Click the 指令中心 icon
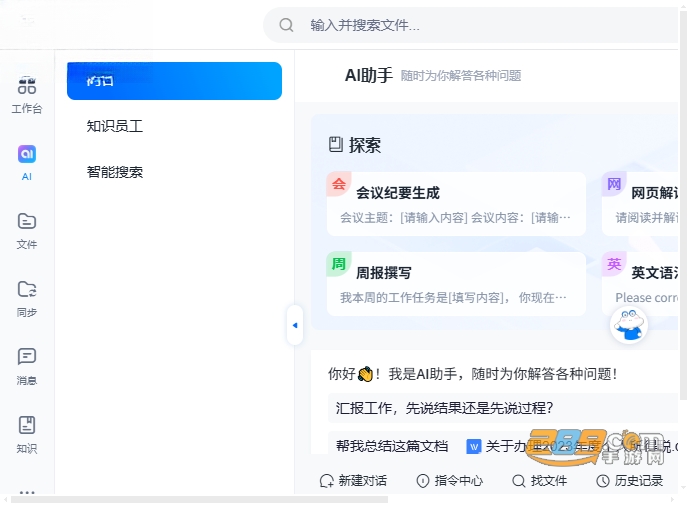 (423, 481)
